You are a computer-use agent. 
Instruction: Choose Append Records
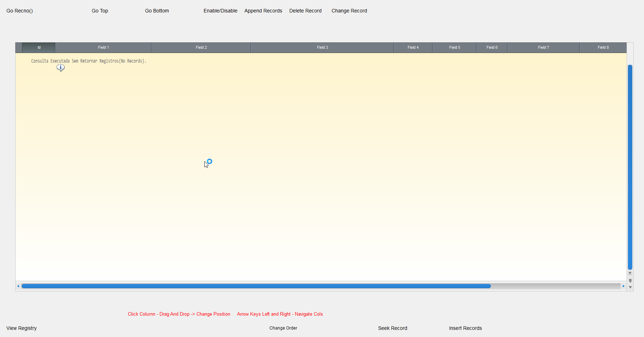pyautogui.click(x=263, y=11)
